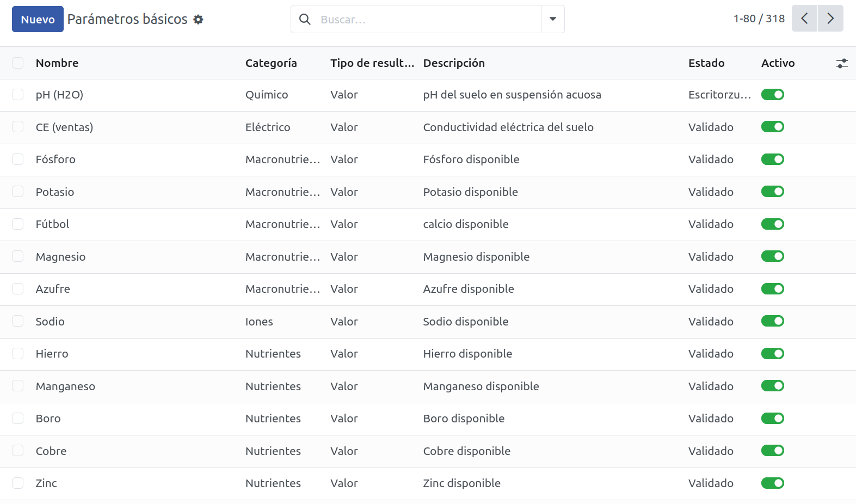Toggle Activo switch for pH (H2O)
The image size is (856, 504).
(x=773, y=95)
